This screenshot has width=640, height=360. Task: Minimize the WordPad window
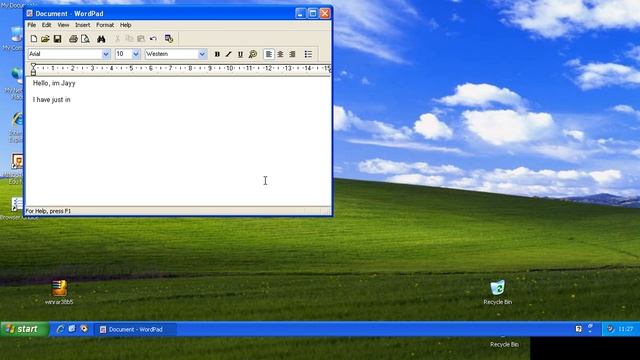click(300, 13)
